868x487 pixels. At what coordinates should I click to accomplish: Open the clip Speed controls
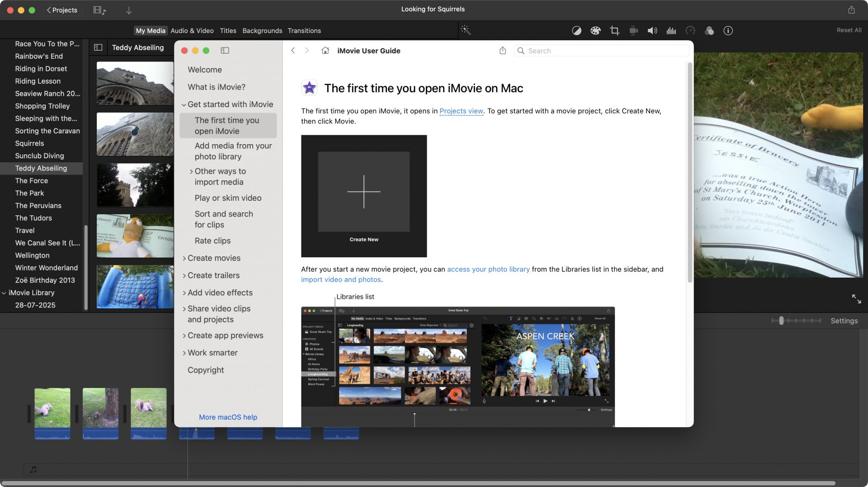(690, 30)
